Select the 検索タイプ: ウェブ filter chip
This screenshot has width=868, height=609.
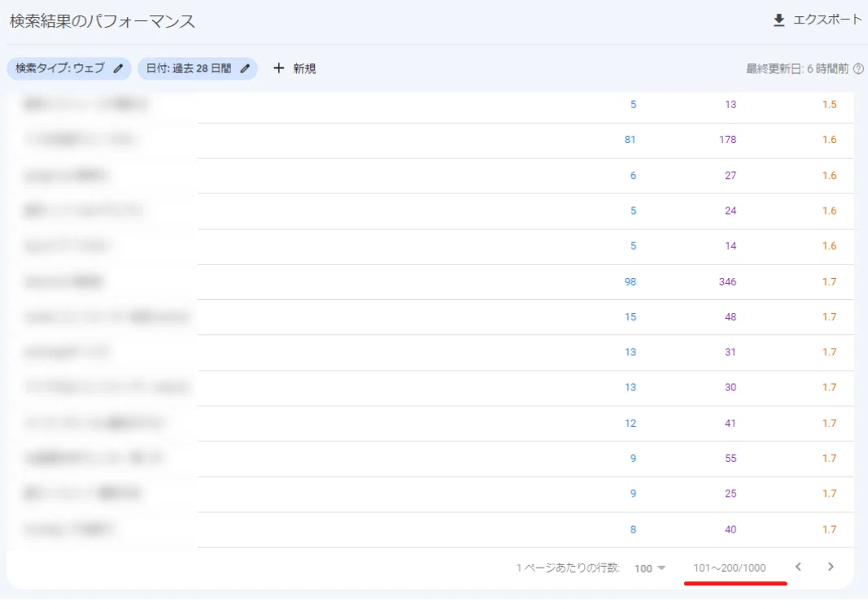pyautogui.click(x=68, y=68)
